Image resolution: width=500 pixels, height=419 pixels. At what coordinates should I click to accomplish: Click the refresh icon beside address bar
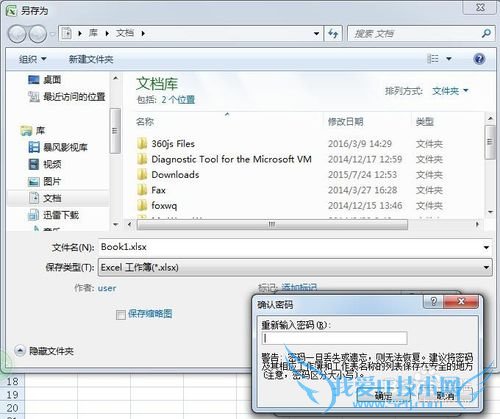(x=333, y=33)
